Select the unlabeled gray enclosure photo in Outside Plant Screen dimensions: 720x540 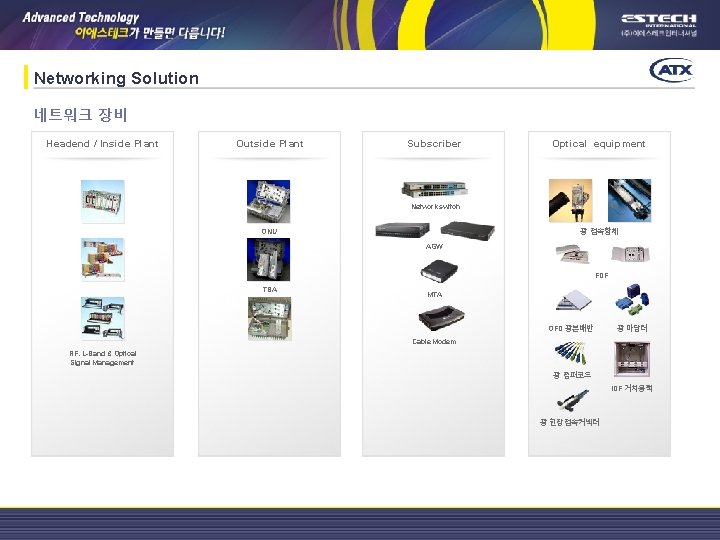[x=270, y=319]
